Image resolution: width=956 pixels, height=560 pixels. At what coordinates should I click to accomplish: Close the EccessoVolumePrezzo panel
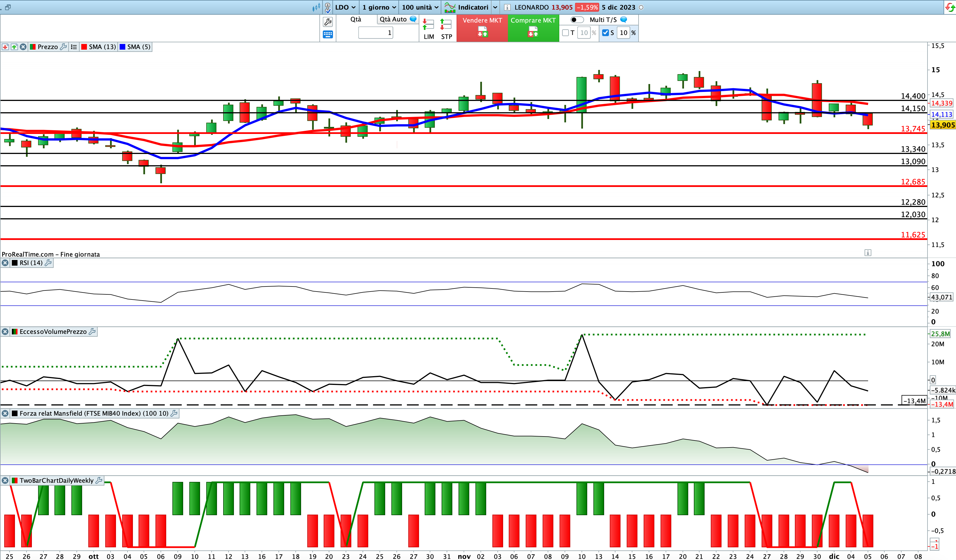[x=5, y=332]
